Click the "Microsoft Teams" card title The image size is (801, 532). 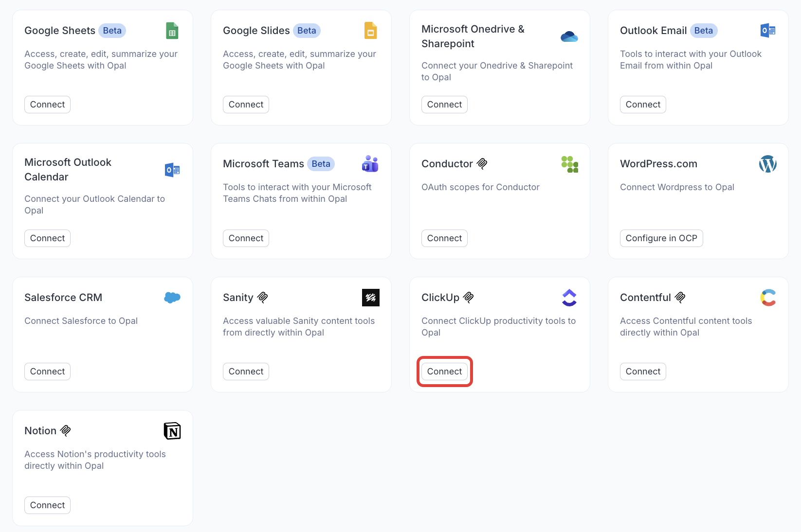pos(263,164)
